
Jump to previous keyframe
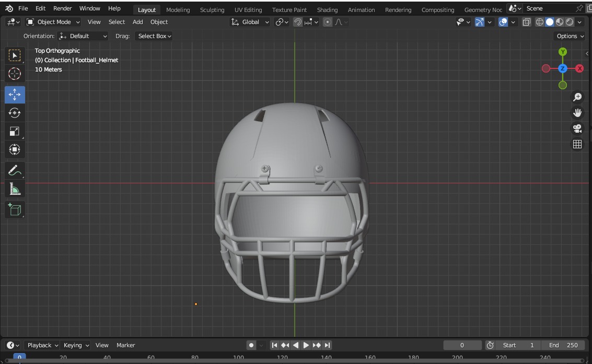285,345
